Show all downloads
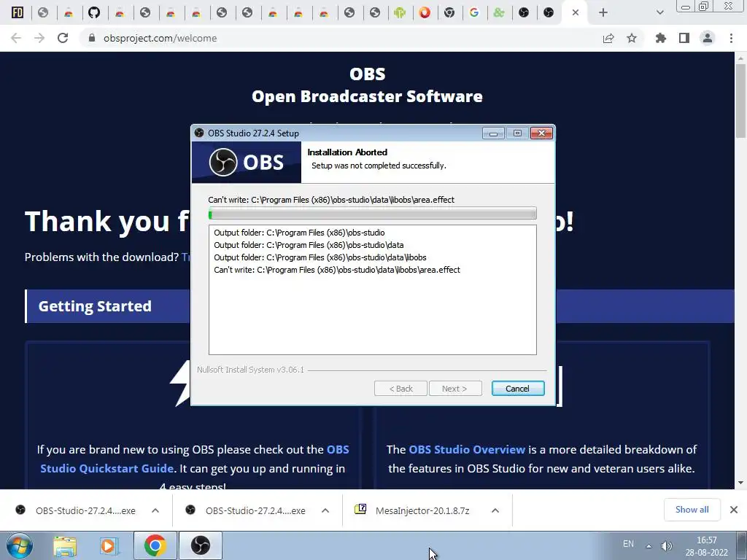 click(692, 510)
